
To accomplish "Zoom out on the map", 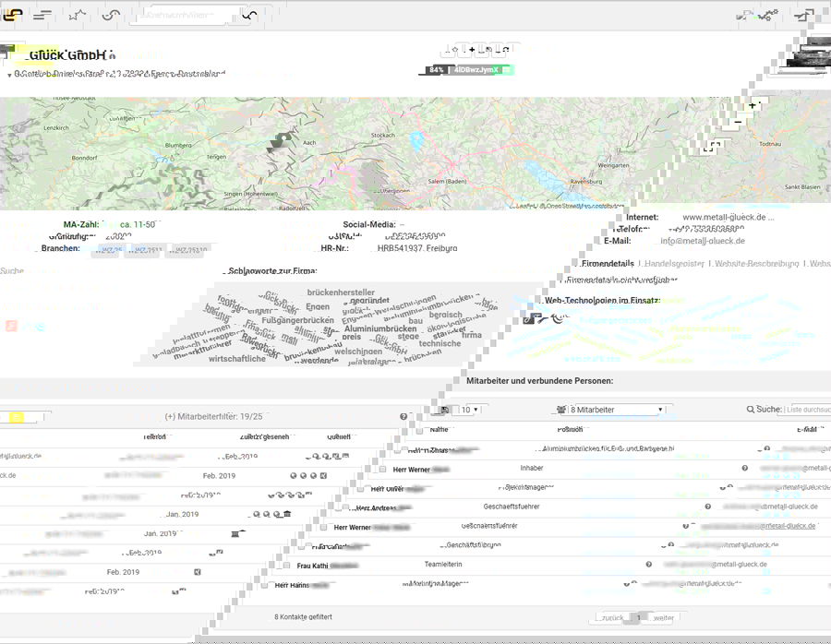I will point(738,122).
